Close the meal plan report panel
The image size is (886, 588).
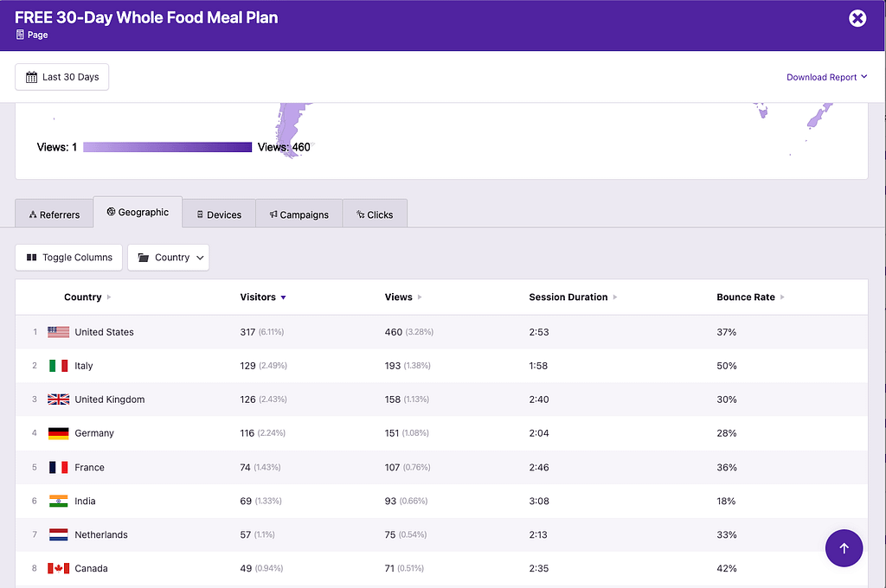pyautogui.click(x=857, y=18)
